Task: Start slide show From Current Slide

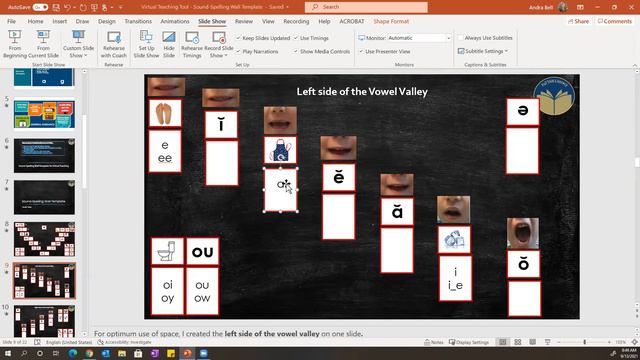Action: pyautogui.click(x=43, y=44)
